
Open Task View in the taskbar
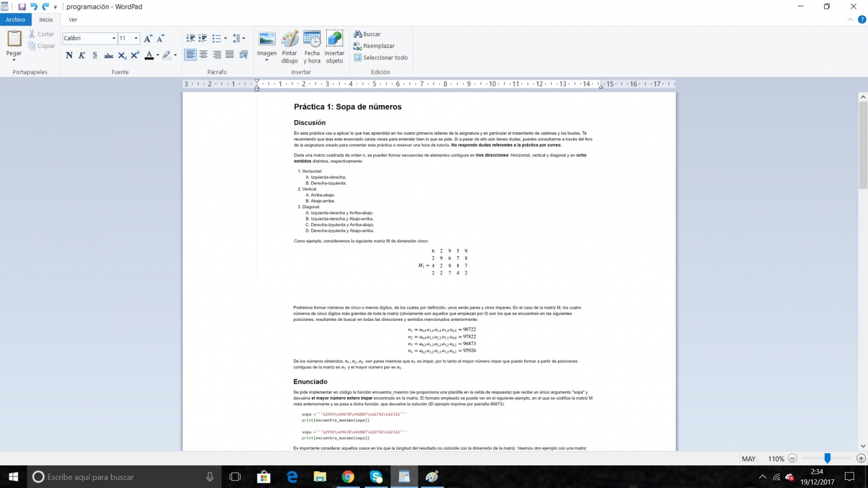235,477
